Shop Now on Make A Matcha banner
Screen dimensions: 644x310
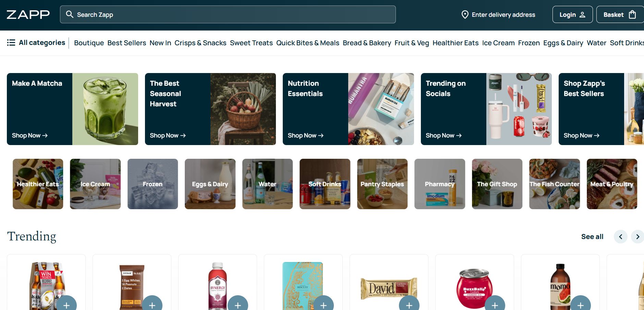[30, 135]
